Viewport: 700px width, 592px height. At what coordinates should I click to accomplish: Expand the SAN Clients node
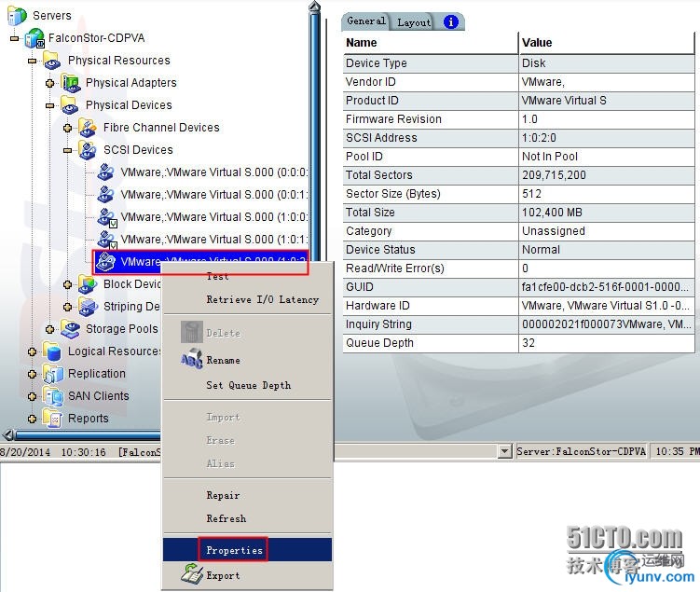pos(32,396)
